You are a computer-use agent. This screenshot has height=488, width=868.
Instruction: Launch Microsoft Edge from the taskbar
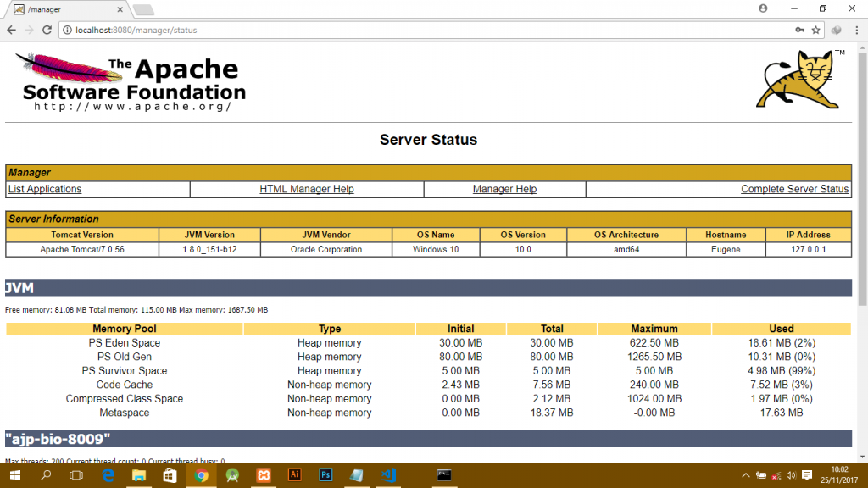(x=108, y=475)
